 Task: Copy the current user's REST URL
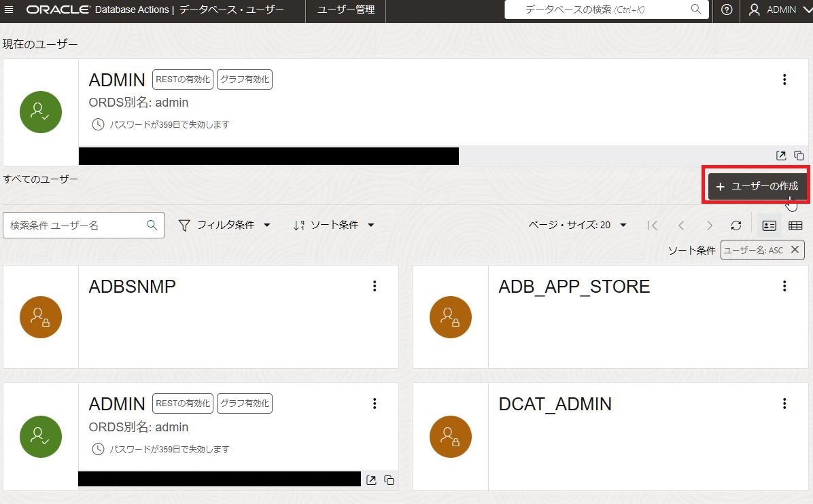799,156
